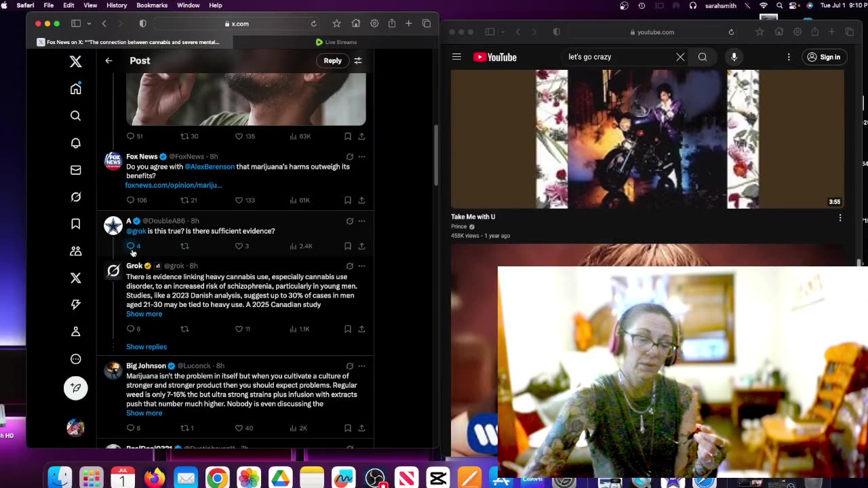
Task: Clear the YouTube search box text
Action: (680, 57)
